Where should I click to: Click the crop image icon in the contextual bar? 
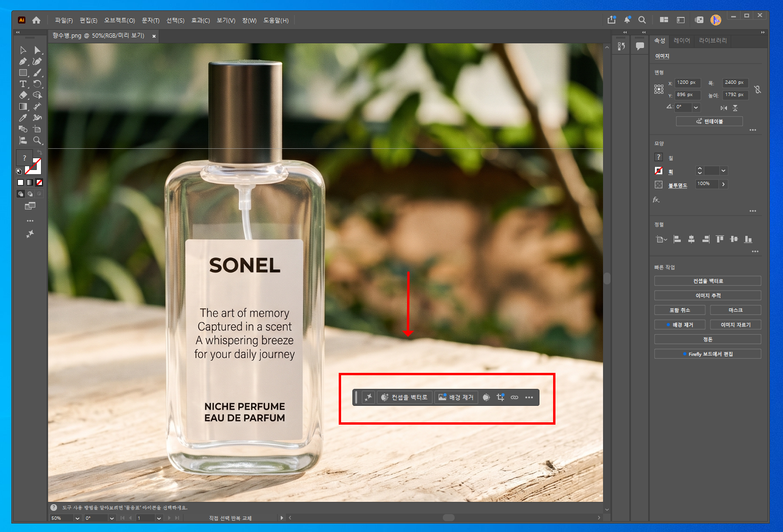(500, 397)
